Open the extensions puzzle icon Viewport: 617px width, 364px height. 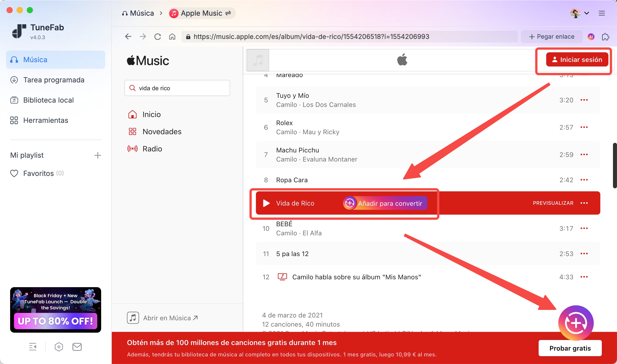[606, 37]
